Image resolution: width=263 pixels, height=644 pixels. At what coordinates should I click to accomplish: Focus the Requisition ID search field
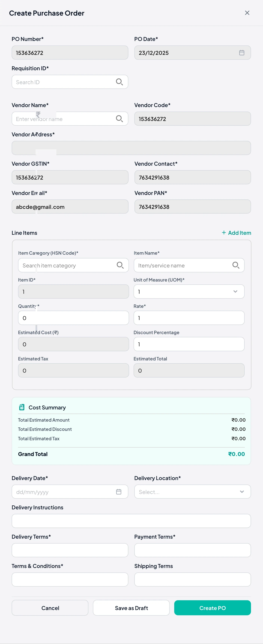(70, 82)
